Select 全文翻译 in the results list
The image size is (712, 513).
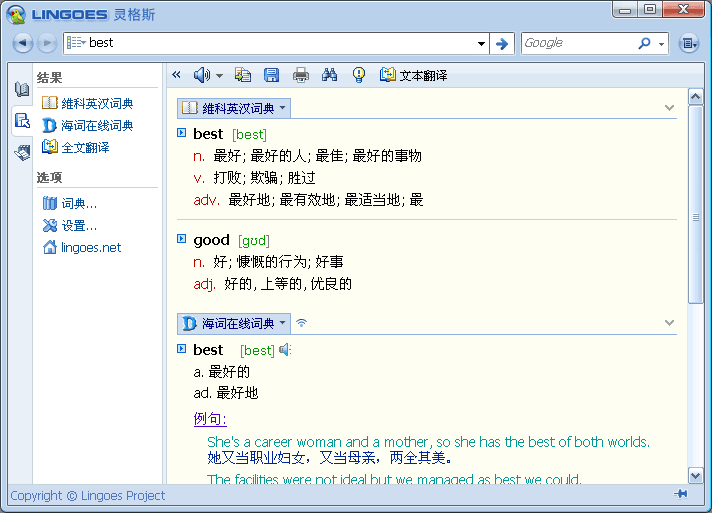(x=84, y=147)
